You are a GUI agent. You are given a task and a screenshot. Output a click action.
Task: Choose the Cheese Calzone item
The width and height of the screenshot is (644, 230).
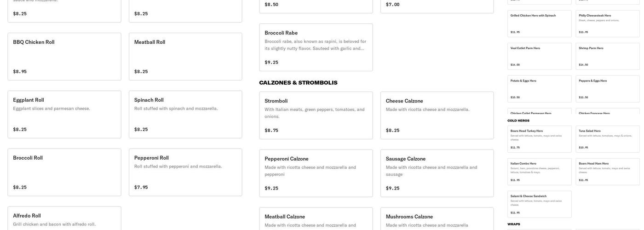pos(437,115)
